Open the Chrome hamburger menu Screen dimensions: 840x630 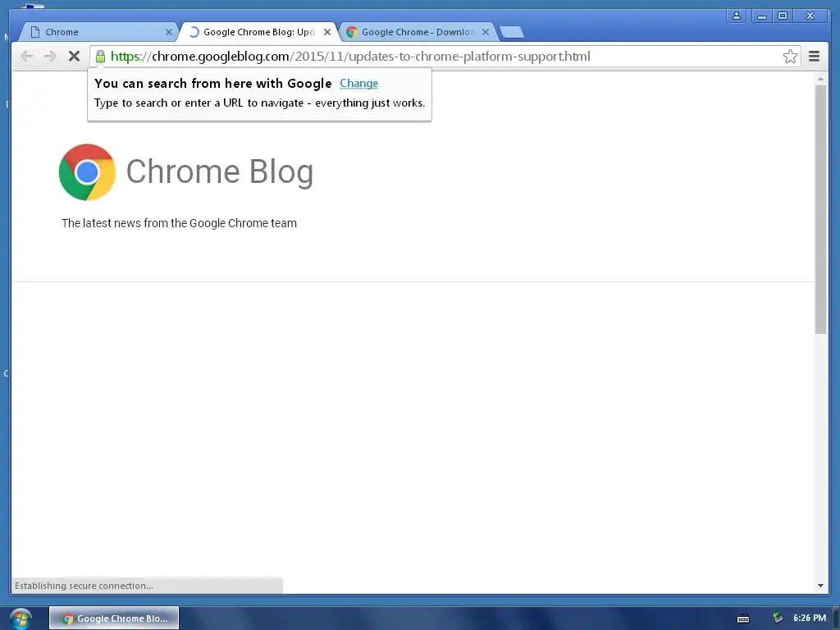point(814,57)
